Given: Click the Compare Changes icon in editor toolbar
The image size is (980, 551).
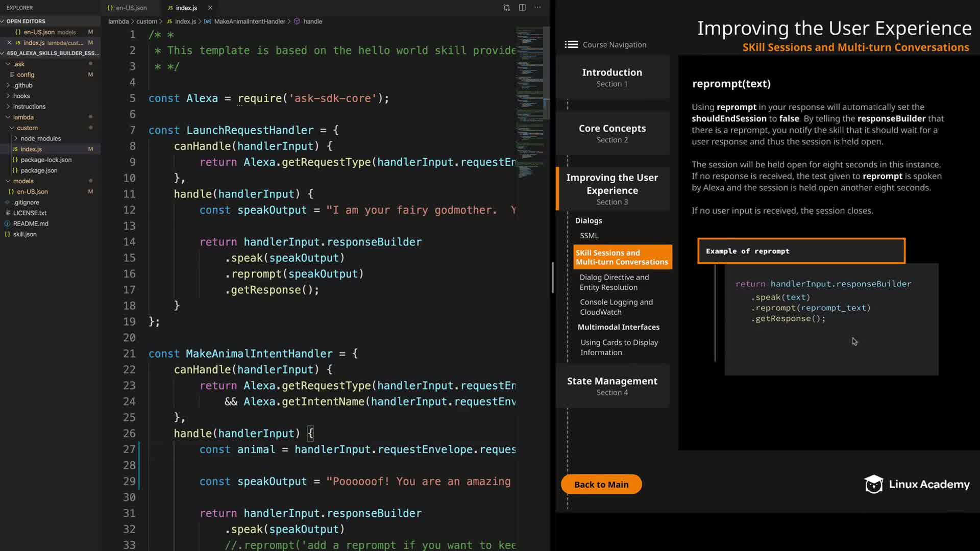Looking at the screenshot, I should [506, 8].
